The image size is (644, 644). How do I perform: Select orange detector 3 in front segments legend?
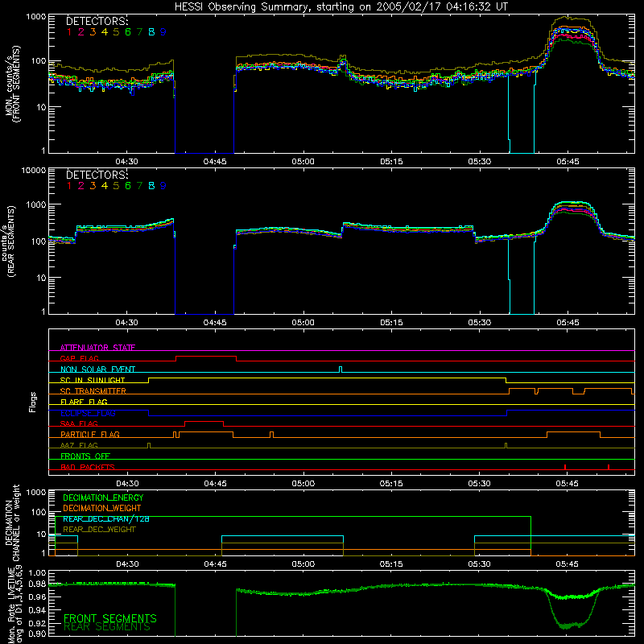click(x=93, y=32)
